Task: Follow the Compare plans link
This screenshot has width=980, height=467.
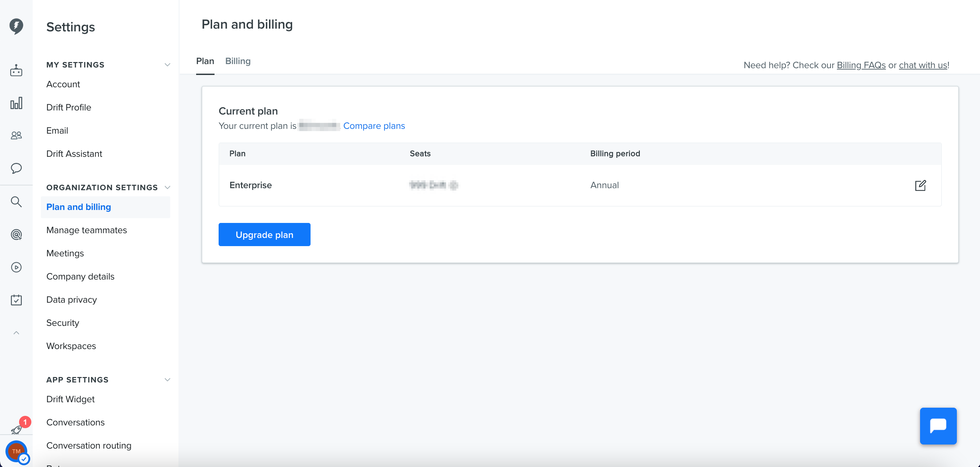Action: (x=374, y=126)
